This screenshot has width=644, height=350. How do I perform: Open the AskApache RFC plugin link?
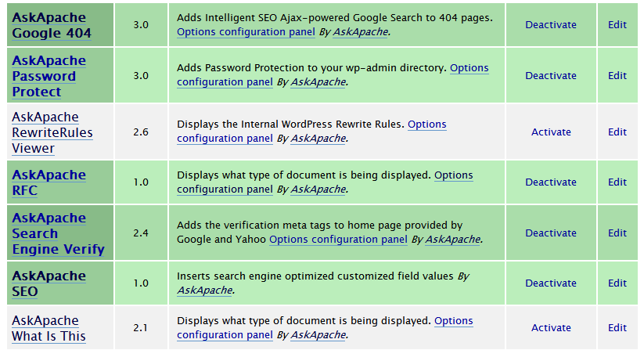pos(49,182)
